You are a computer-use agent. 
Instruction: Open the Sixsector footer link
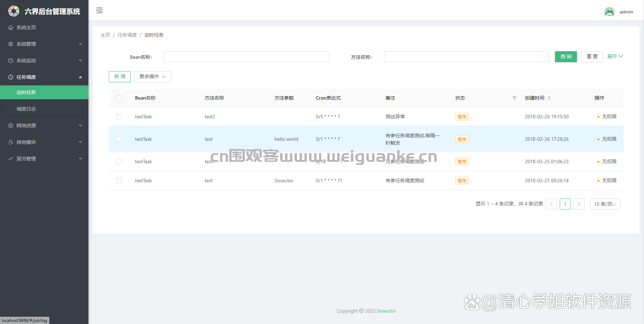[x=386, y=311]
